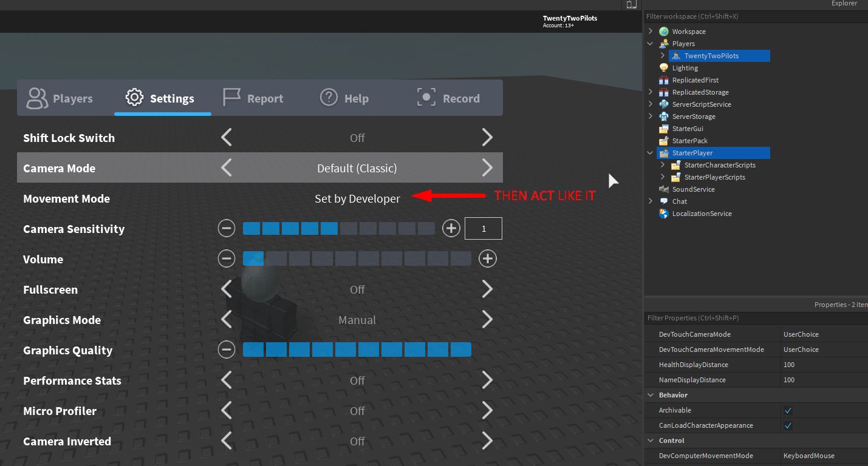Toggle Performance Stats with right arrow
Screen dimensions: 868x466
[x=487, y=380]
